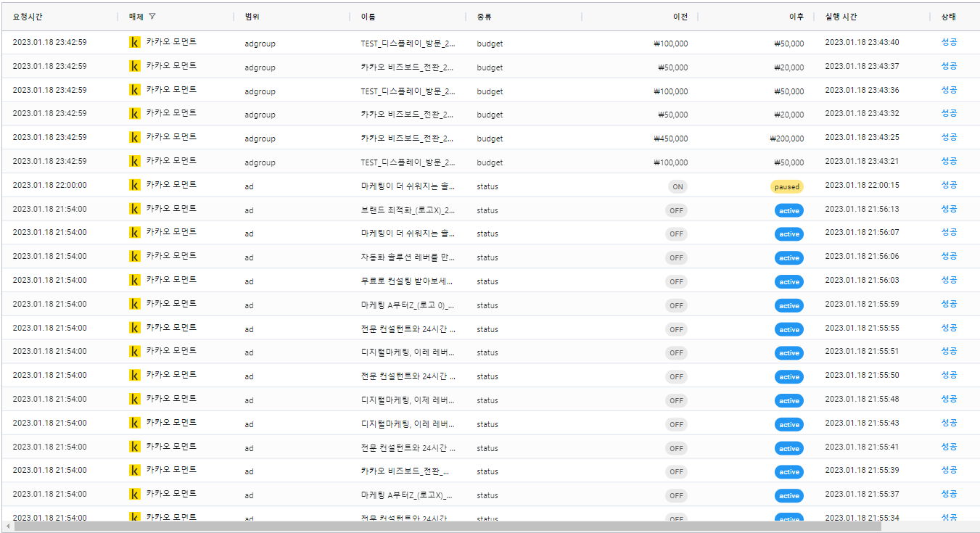Click Kakao icon in the 22:00:00 request row
This screenshot has width=980, height=533.
click(x=134, y=185)
